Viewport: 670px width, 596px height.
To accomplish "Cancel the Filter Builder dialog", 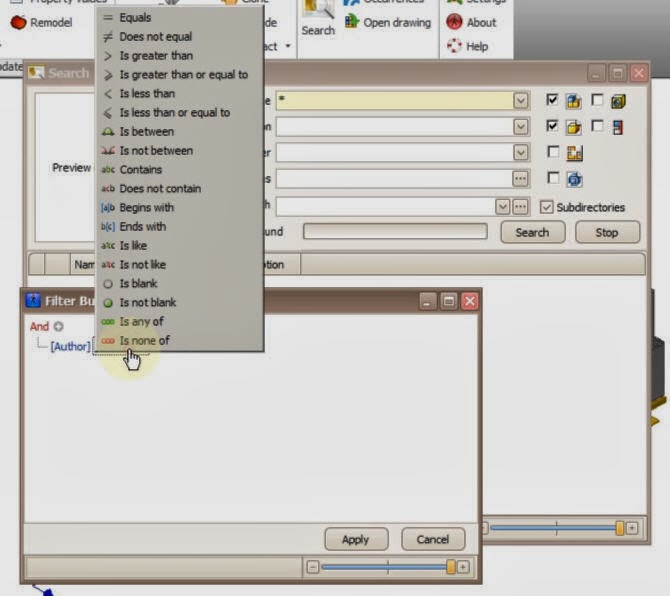I will click(433, 540).
